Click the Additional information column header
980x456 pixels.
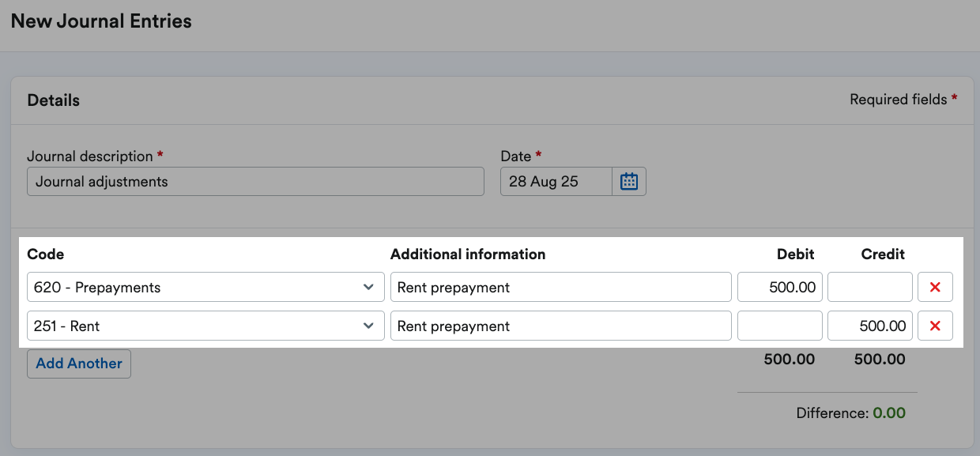tap(468, 254)
